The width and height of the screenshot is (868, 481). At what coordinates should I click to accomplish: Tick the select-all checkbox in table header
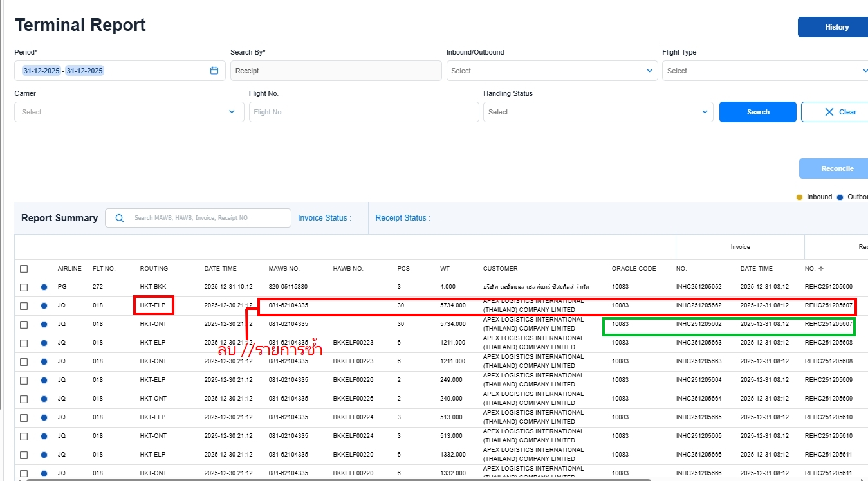(24, 269)
